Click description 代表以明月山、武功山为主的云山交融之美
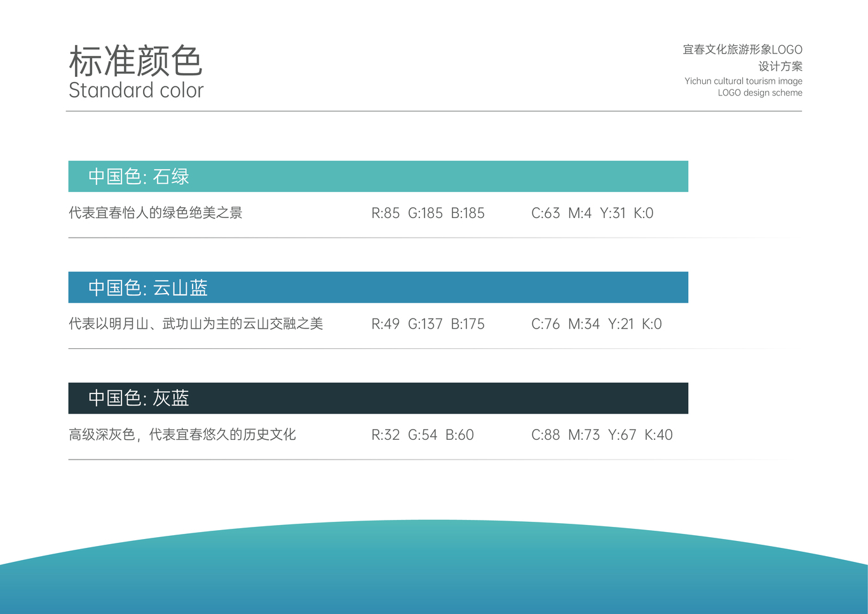The image size is (868, 614). 196,324
